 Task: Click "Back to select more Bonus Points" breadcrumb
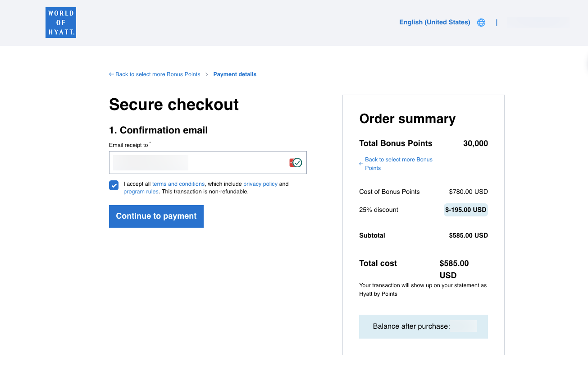(158, 74)
